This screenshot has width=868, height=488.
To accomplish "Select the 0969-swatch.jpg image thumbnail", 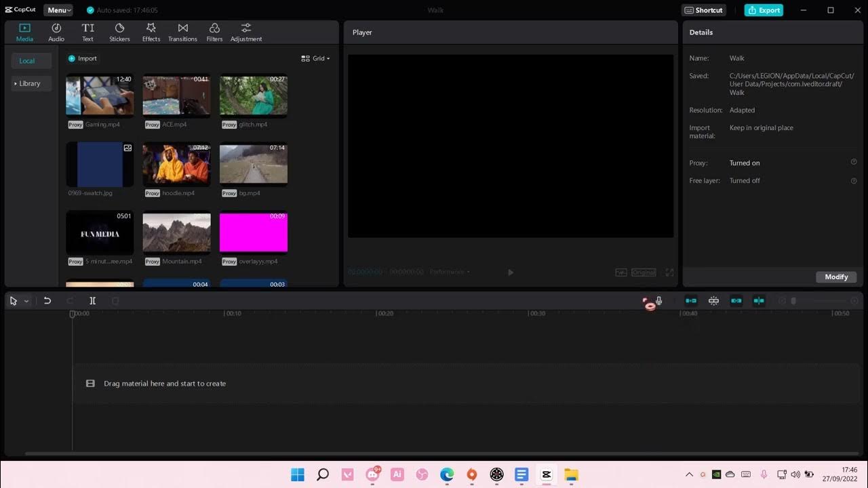I will coord(100,164).
